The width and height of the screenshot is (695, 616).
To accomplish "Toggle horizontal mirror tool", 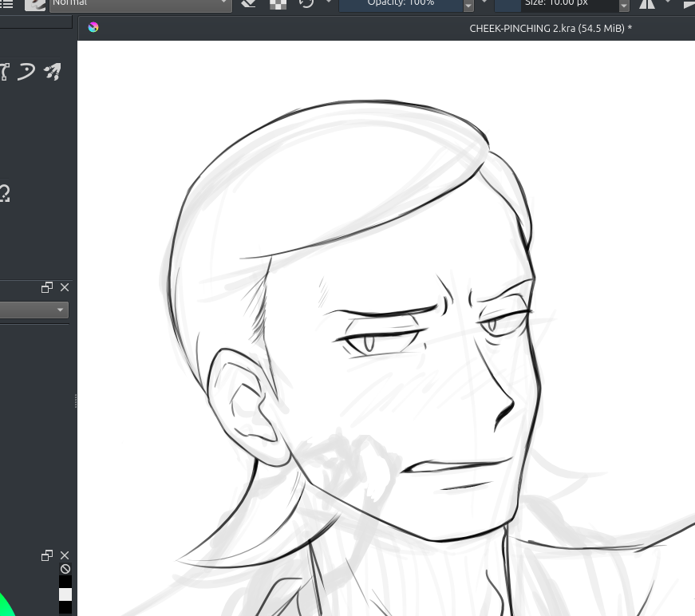I will pyautogui.click(x=646, y=4).
